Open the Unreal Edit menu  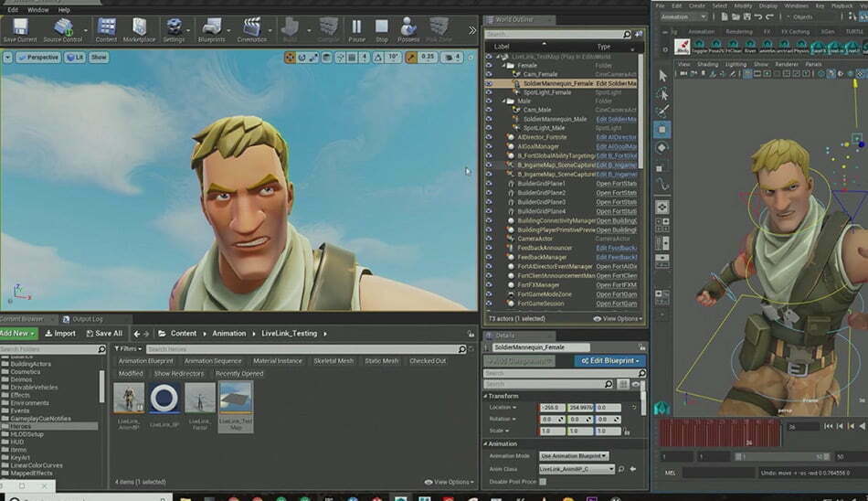pyautogui.click(x=13, y=10)
